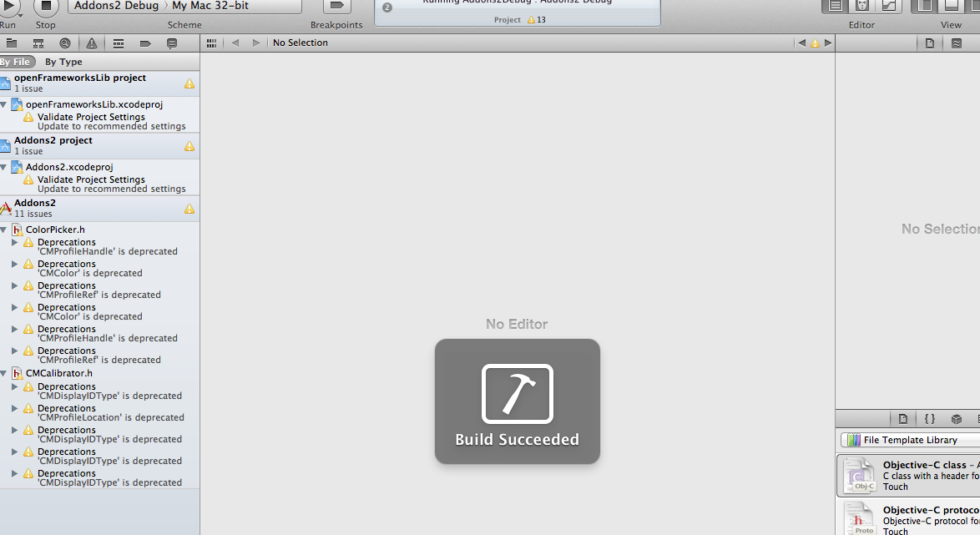The height and width of the screenshot is (535, 980).
Task: Click the No Selection jump bar
Action: pos(300,43)
